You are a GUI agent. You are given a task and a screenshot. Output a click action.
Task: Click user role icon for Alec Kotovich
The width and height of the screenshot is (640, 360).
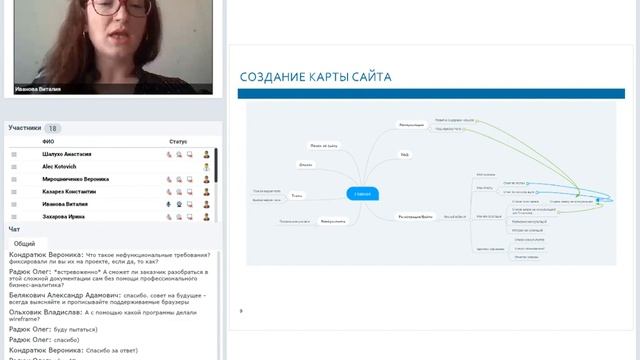coord(207,167)
